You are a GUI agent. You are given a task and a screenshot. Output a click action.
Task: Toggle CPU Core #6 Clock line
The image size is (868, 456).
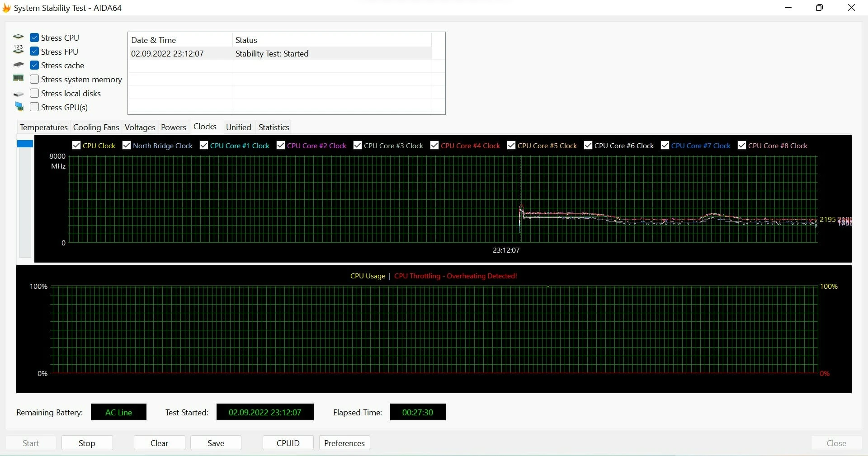[588, 145]
